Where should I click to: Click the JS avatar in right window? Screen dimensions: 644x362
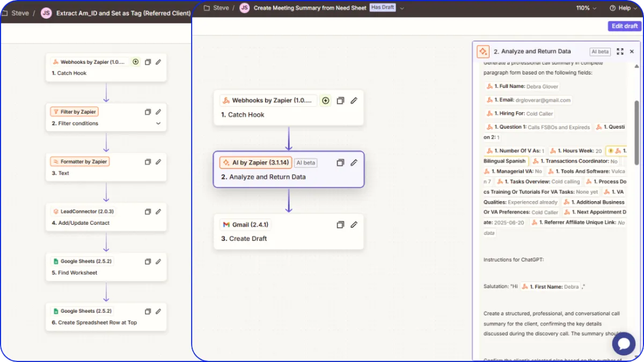pos(244,8)
